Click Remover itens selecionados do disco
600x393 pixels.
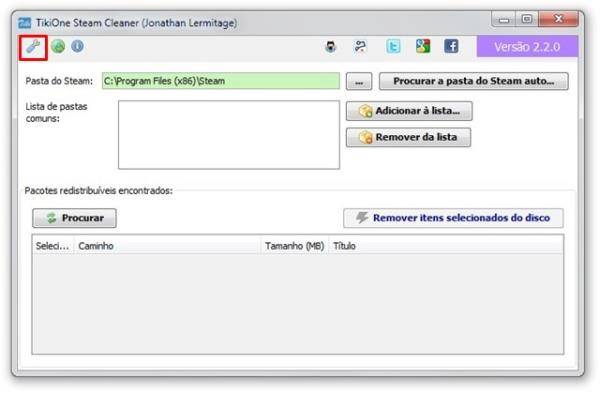453,218
